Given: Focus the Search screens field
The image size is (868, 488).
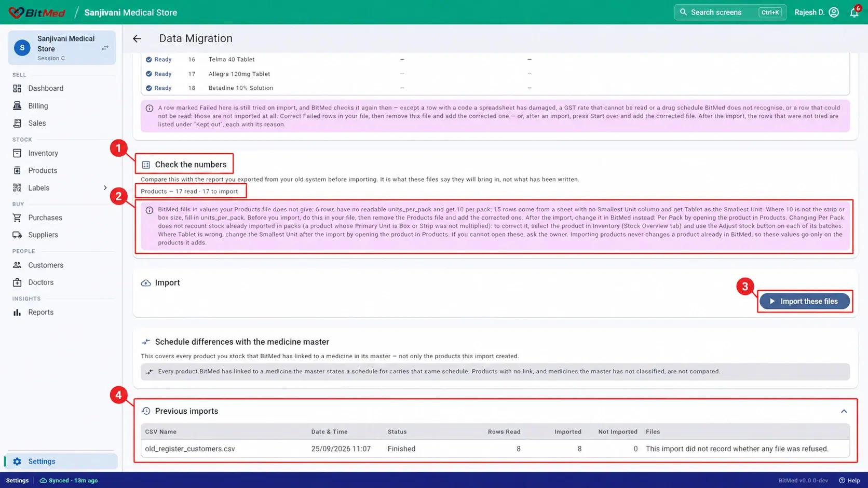Looking at the screenshot, I should click(x=730, y=12).
